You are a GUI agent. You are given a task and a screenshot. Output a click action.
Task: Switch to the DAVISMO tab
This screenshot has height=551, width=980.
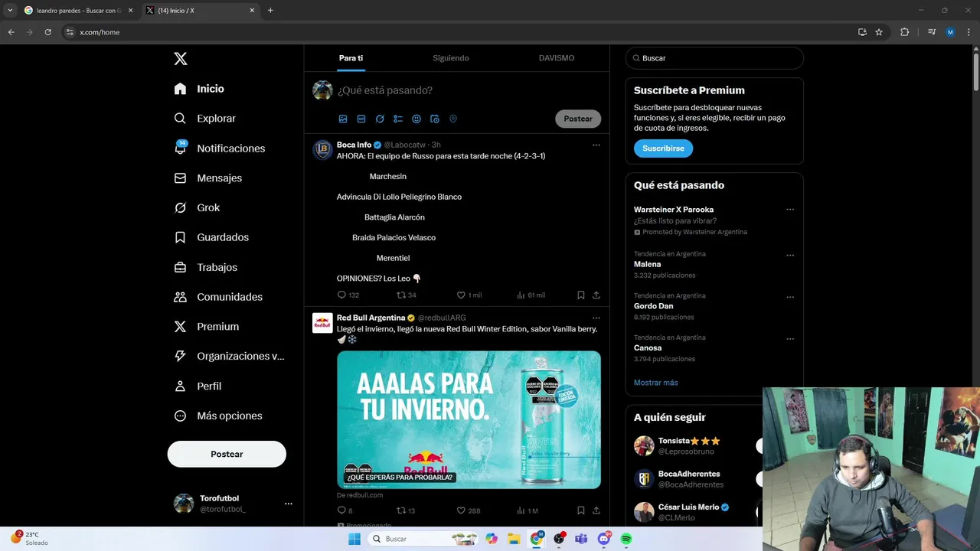556,58
